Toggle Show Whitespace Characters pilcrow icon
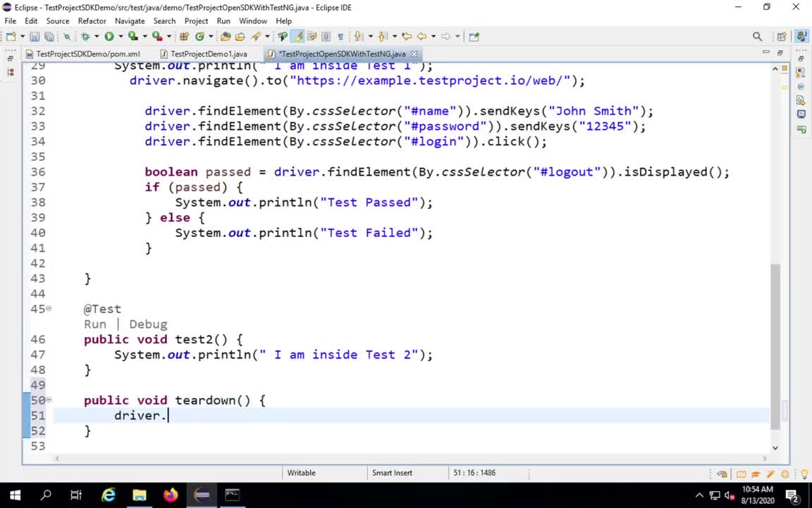 (x=340, y=36)
